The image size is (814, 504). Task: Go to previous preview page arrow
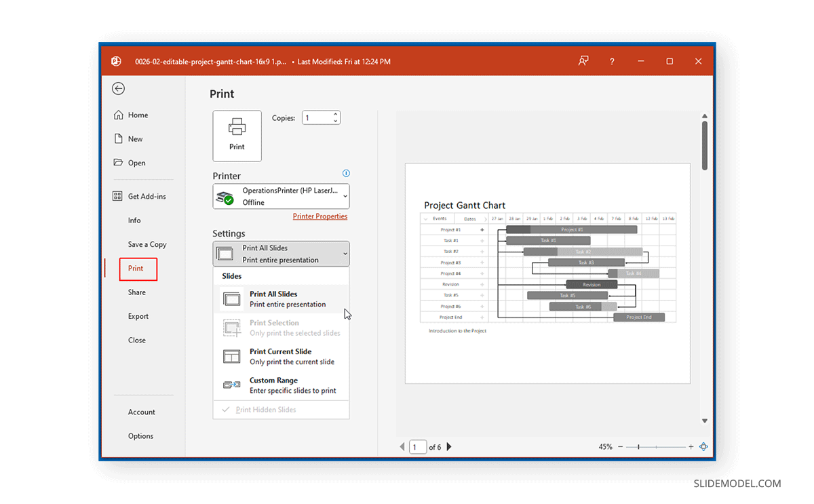(402, 447)
